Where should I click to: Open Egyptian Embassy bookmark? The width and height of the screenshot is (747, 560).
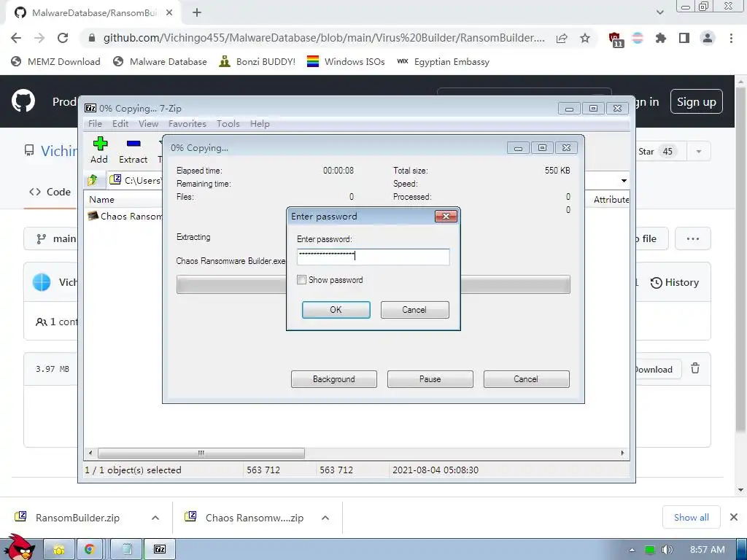point(443,62)
